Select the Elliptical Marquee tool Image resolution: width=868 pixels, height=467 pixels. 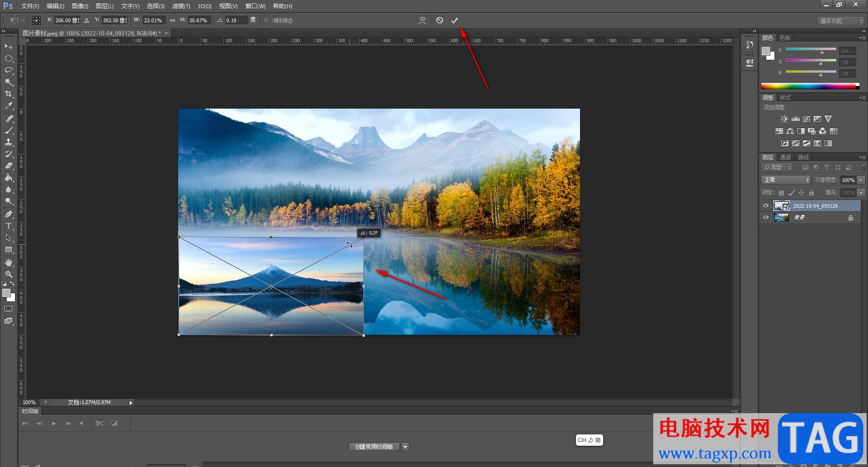(9, 58)
